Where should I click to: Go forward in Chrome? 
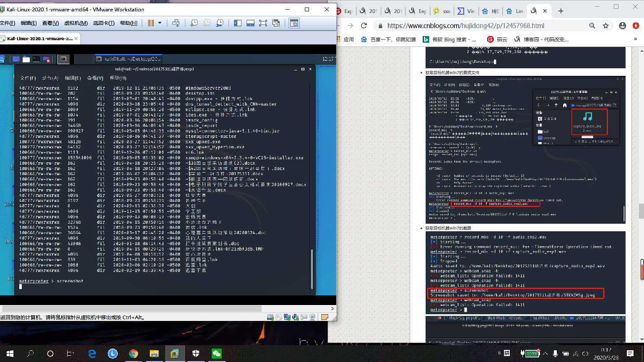(x=350, y=26)
